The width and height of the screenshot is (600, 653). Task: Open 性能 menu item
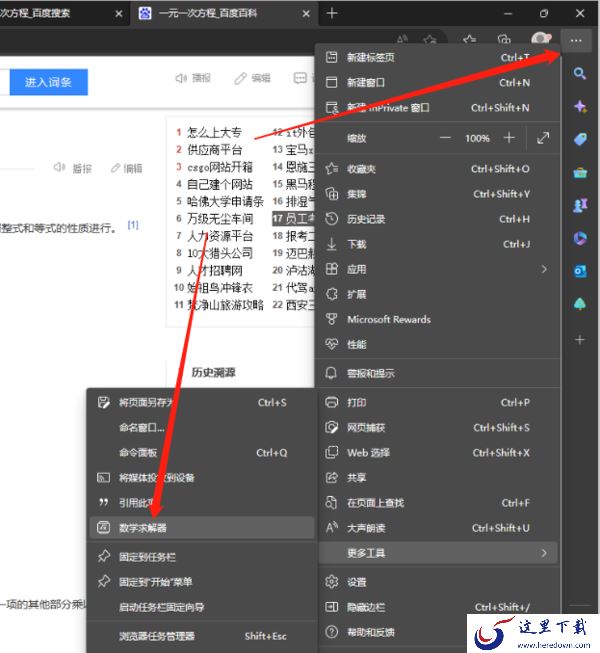(x=437, y=344)
